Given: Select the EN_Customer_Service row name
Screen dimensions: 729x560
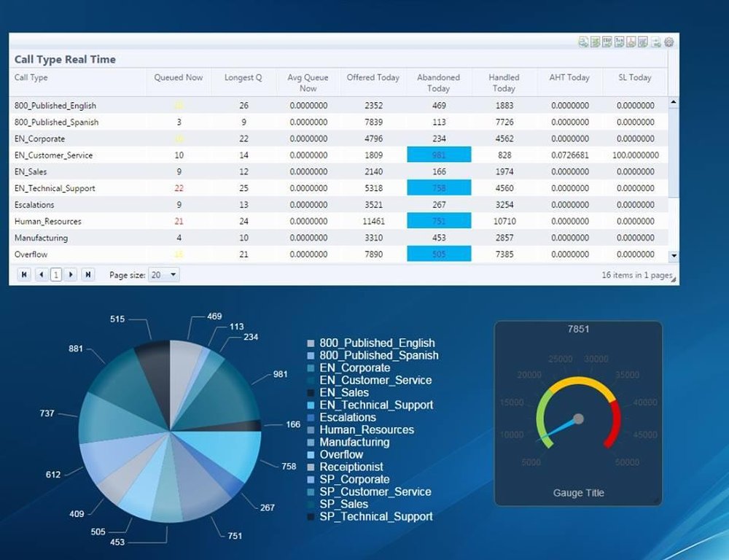Looking at the screenshot, I should tap(53, 155).
